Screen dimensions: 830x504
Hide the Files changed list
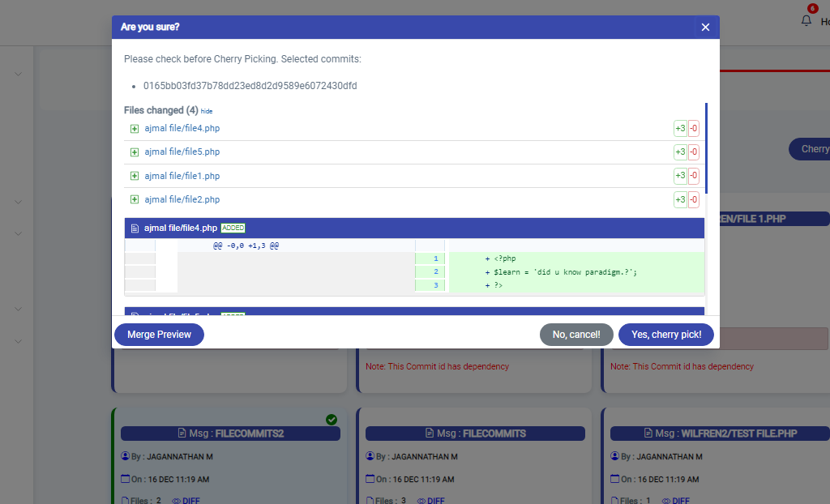pos(207,111)
